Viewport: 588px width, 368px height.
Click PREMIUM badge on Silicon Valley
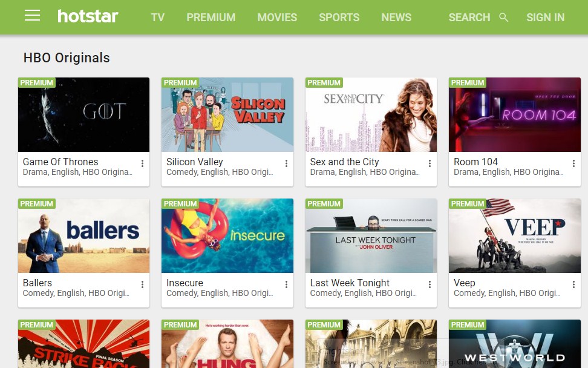(180, 82)
